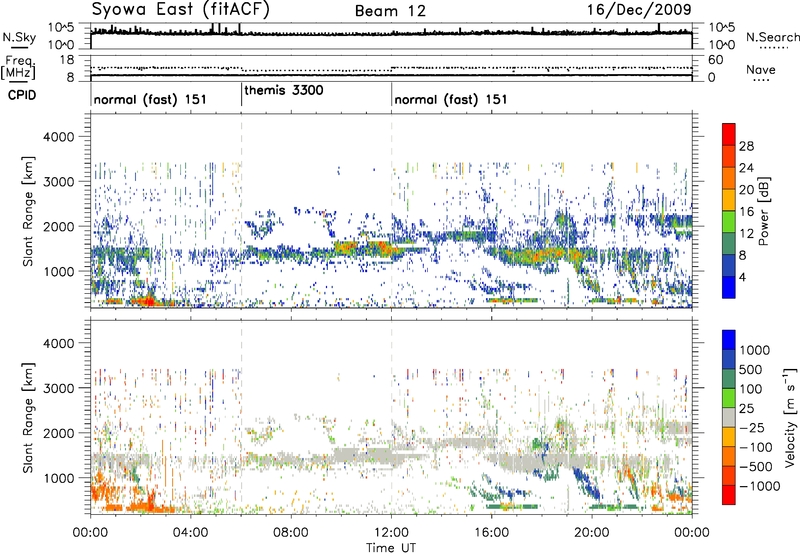The width and height of the screenshot is (800, 554).
Task: Click the "-25" label on the velocity scale
Action: click(x=751, y=428)
